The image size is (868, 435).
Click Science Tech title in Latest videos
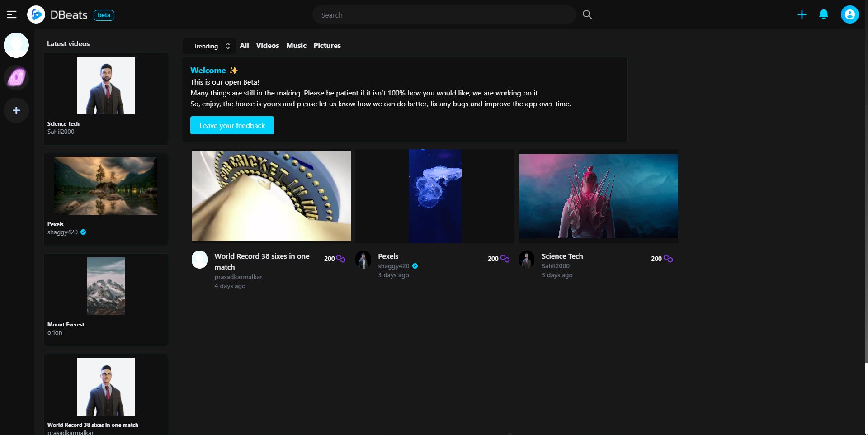63,123
